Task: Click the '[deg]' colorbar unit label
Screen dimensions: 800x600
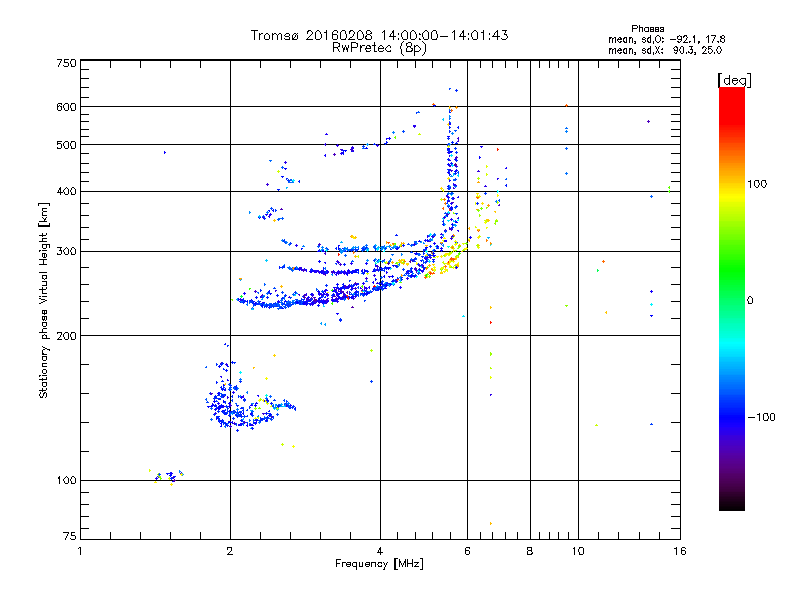Action: [x=734, y=80]
